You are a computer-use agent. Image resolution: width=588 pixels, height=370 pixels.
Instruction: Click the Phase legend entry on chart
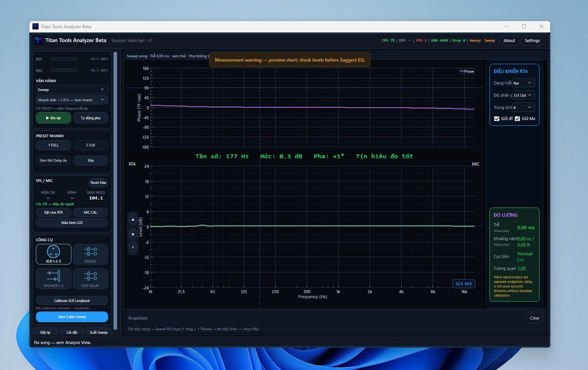pos(467,71)
